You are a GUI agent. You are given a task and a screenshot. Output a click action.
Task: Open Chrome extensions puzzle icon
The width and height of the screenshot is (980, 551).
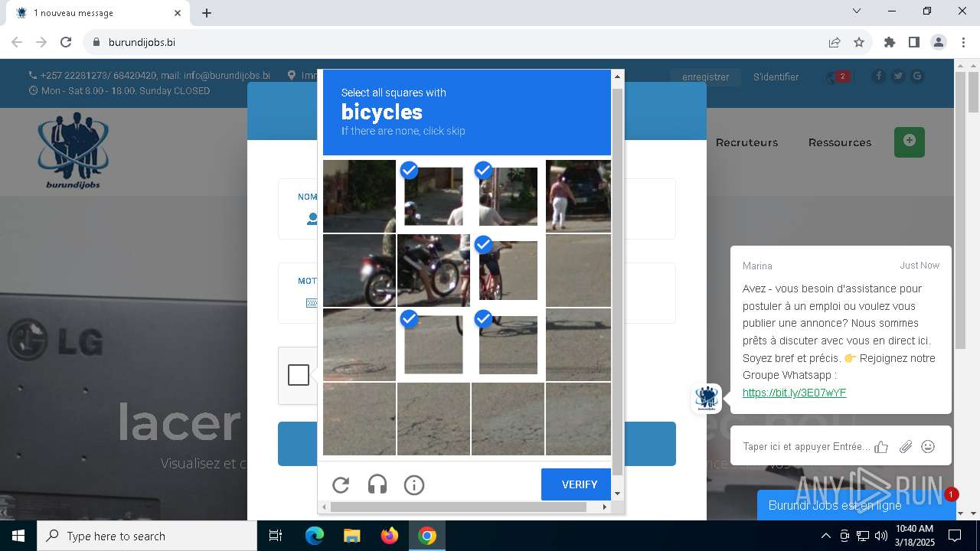[x=890, y=42]
